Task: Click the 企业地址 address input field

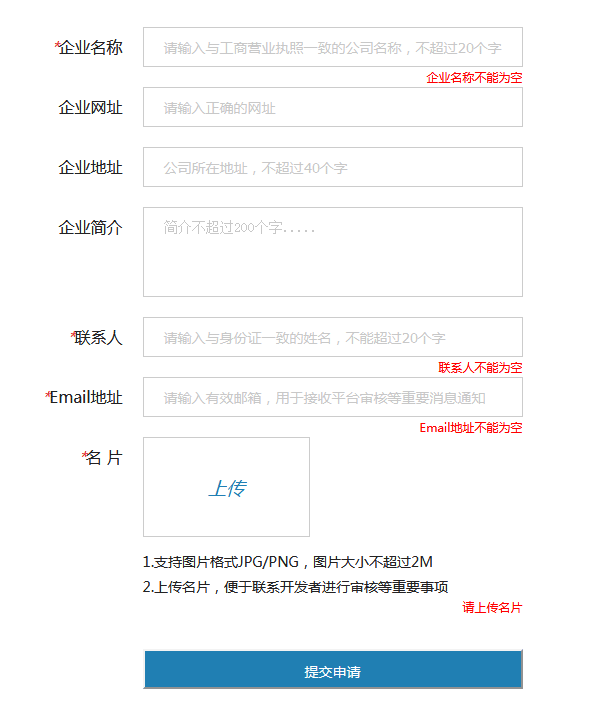Action: pos(332,167)
